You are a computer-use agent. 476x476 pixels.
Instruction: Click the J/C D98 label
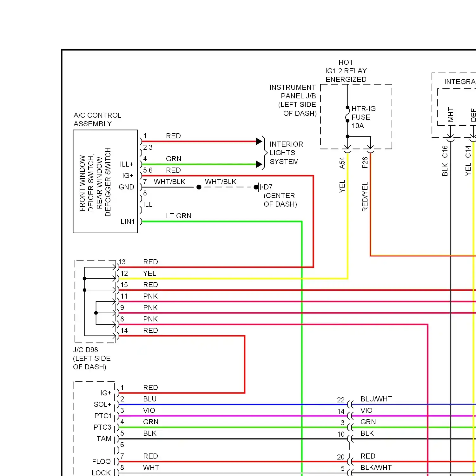(x=85, y=350)
